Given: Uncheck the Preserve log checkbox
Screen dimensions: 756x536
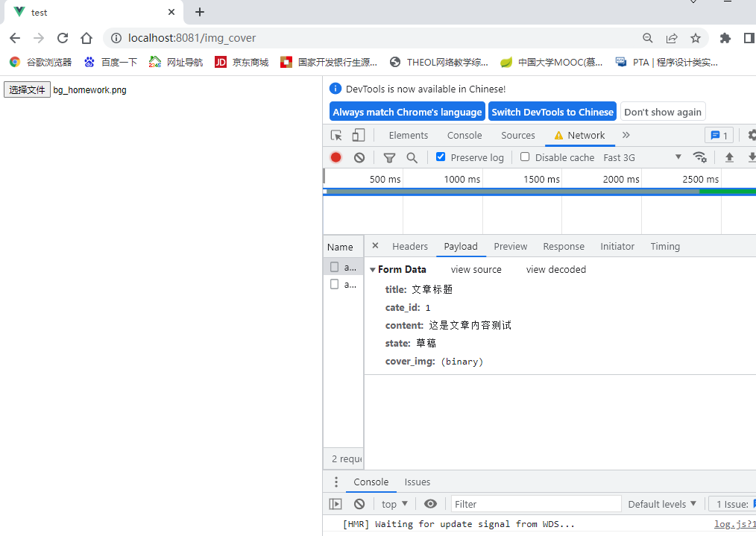Looking at the screenshot, I should [440, 157].
